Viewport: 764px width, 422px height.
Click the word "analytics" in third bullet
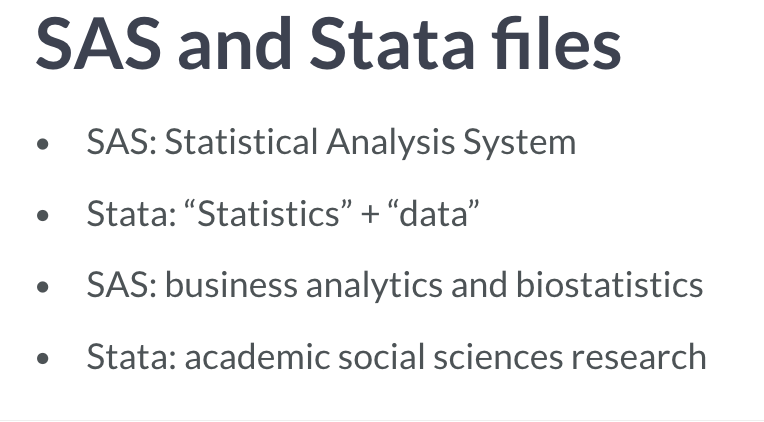pyautogui.click(x=374, y=287)
